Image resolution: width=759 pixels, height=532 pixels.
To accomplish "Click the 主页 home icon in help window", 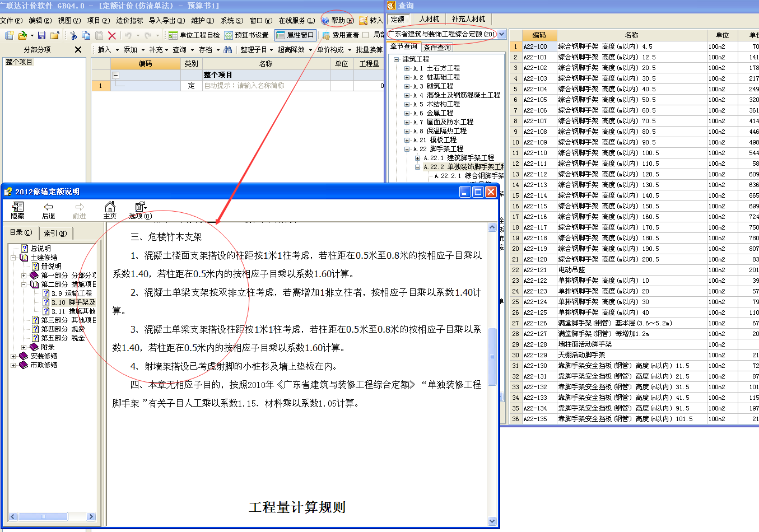I will click(110, 211).
